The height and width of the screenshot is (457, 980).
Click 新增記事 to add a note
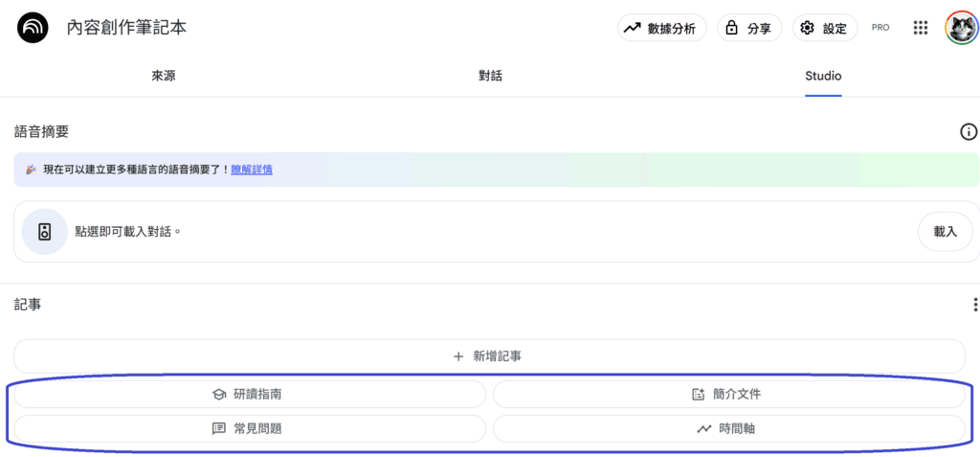click(x=489, y=356)
